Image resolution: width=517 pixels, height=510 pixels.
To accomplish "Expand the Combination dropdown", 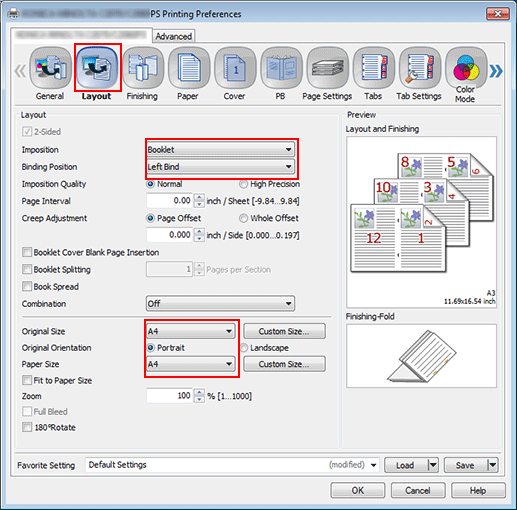I will [x=220, y=303].
